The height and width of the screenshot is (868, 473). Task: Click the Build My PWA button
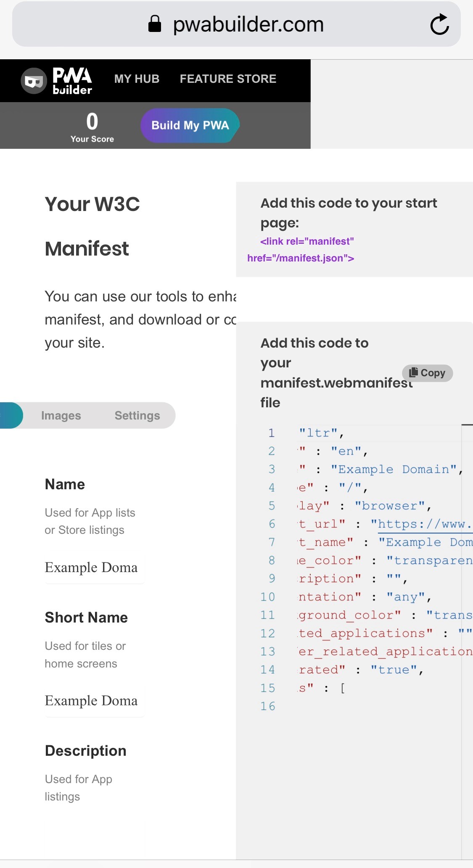click(x=190, y=125)
